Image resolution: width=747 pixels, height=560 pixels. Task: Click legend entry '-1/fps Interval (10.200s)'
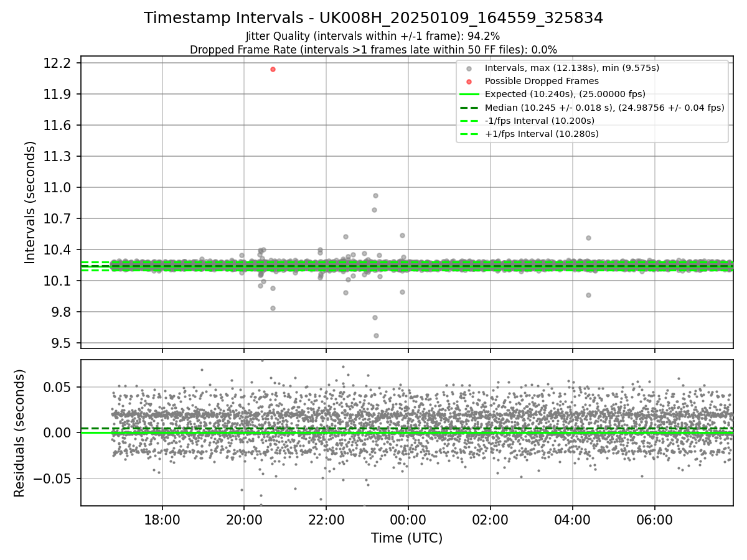(x=540, y=120)
